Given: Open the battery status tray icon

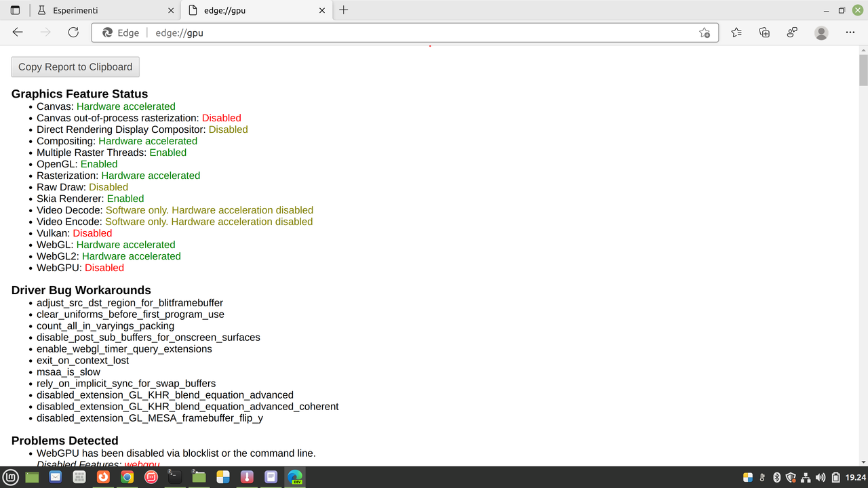Looking at the screenshot, I should click(836, 477).
